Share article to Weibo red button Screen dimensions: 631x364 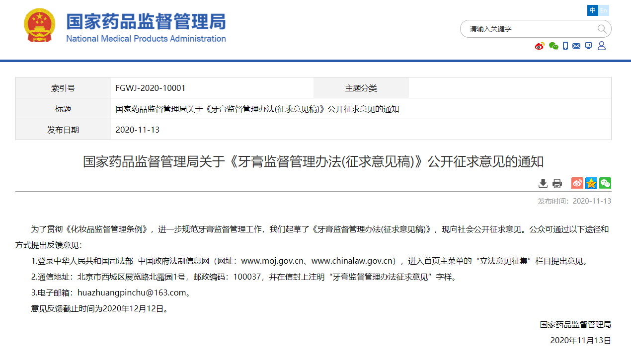pyautogui.click(x=577, y=183)
